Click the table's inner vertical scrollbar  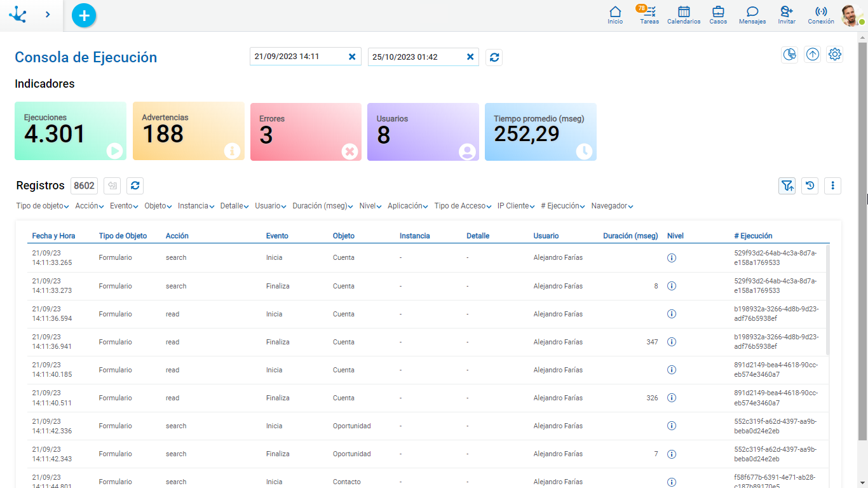pos(827,299)
